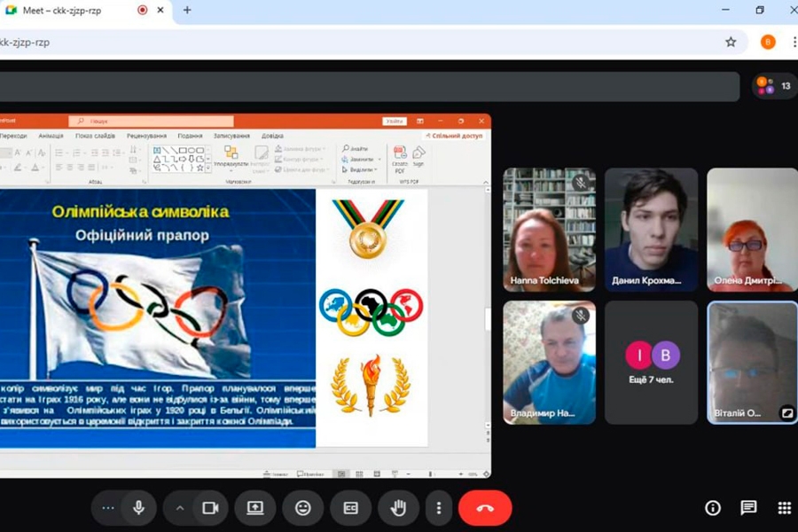Switch to slide sorter view icon
The width and height of the screenshot is (798, 532).
[x=359, y=474]
